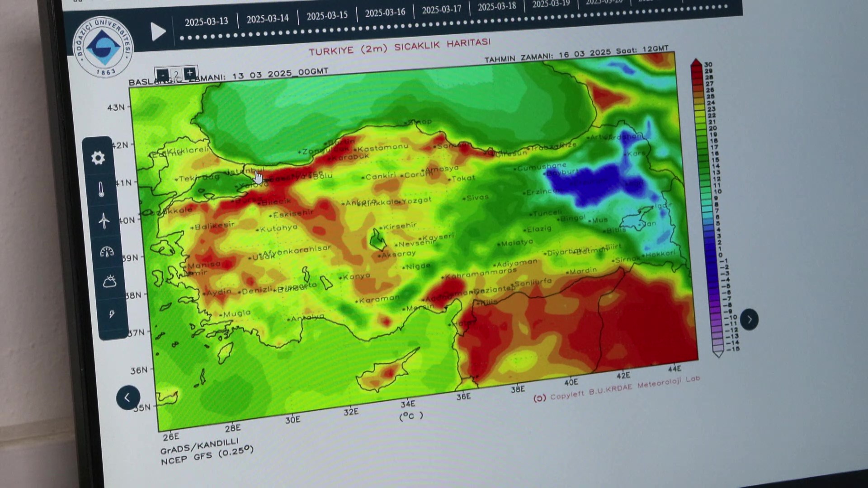Click the zoom level value 2
Viewport: 868px width, 488px height.
176,74
